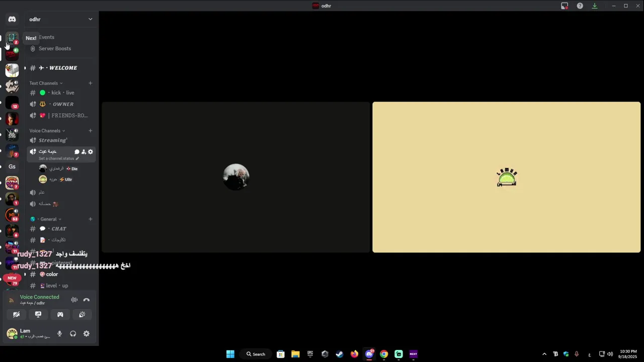Create channel in Text Channels category

(91, 83)
